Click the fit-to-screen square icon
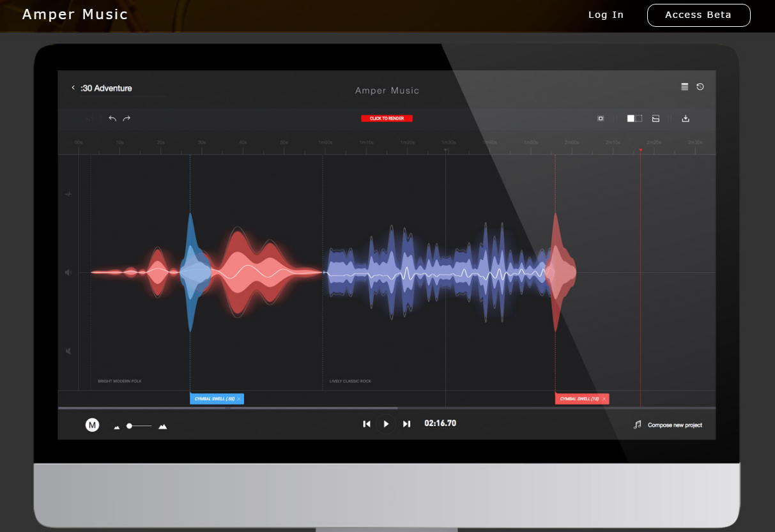 (x=601, y=118)
